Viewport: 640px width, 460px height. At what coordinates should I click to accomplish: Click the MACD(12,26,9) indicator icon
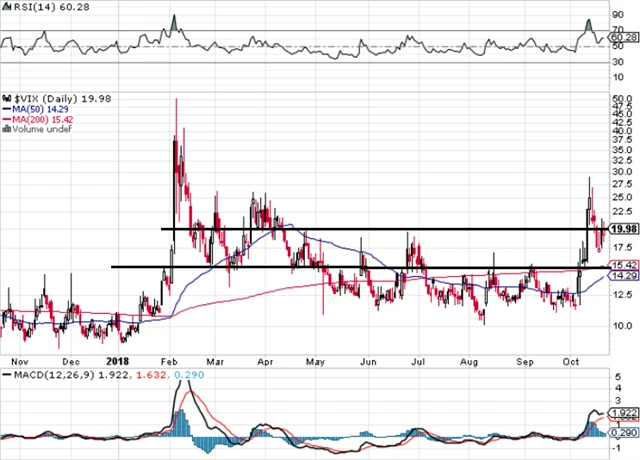click(5, 375)
